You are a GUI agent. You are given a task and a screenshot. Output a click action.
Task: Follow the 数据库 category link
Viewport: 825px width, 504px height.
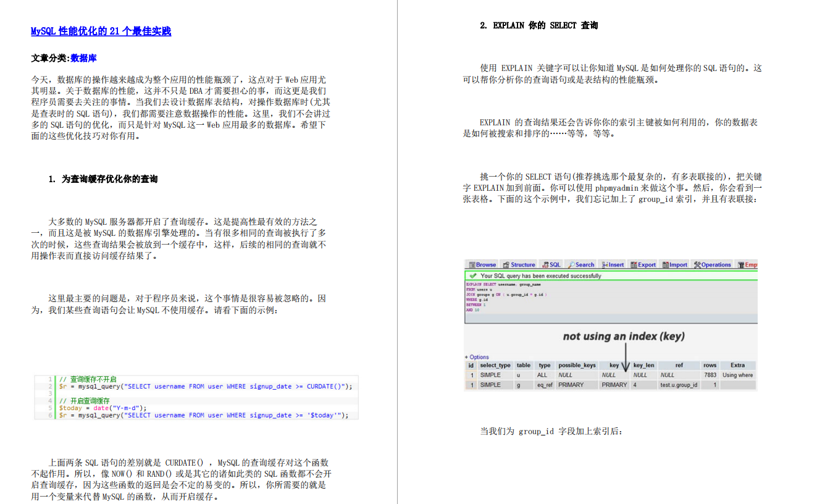point(83,58)
